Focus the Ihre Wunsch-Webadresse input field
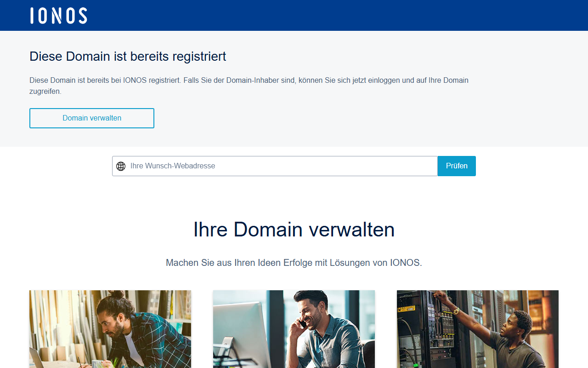The image size is (588, 368). point(275,166)
